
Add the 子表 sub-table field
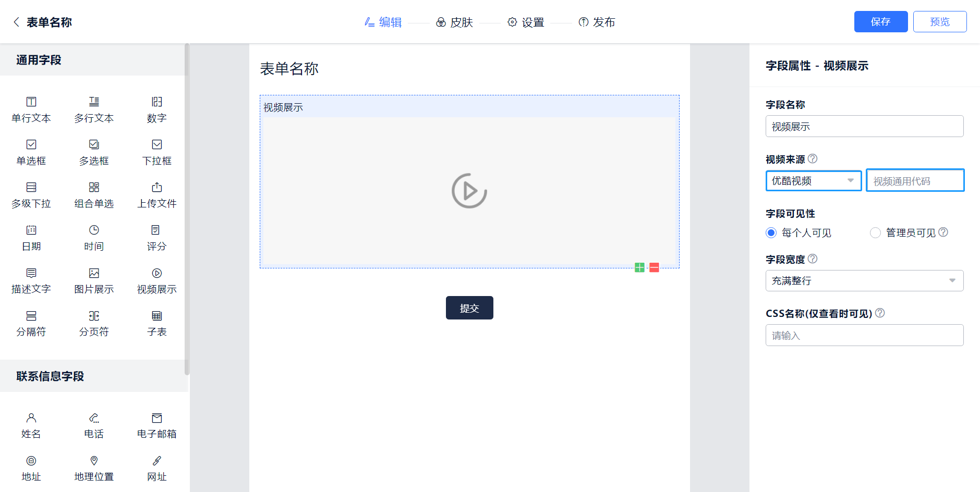click(x=156, y=323)
